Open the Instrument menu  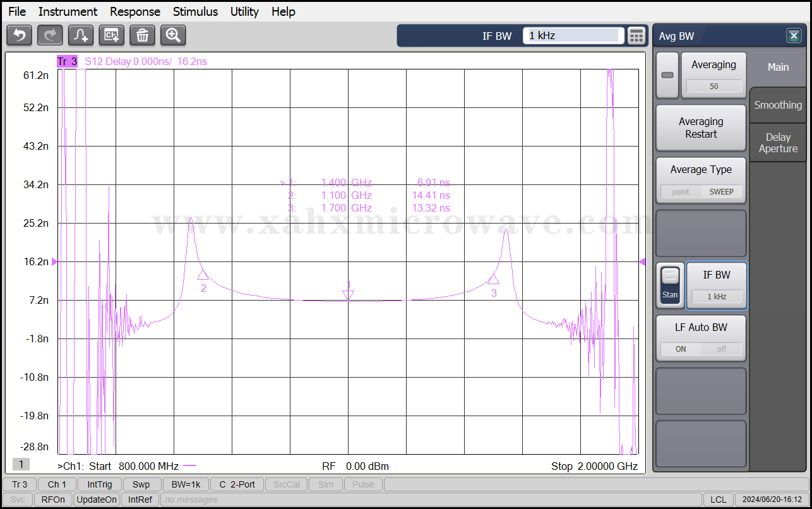pos(68,11)
